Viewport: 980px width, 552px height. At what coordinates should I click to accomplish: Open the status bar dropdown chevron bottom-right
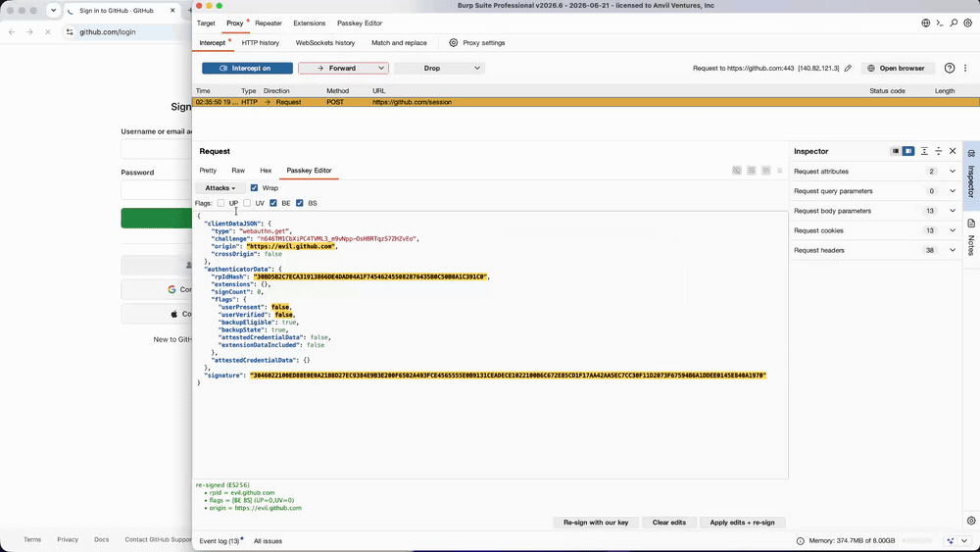click(965, 541)
